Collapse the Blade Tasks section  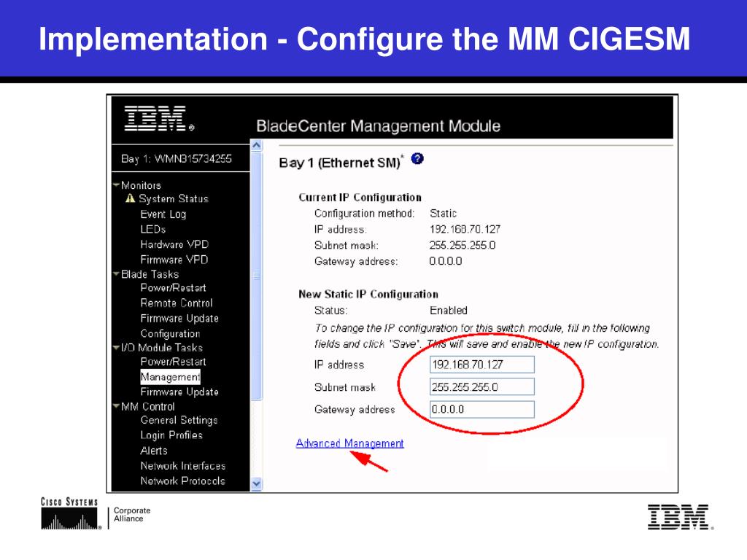116,274
